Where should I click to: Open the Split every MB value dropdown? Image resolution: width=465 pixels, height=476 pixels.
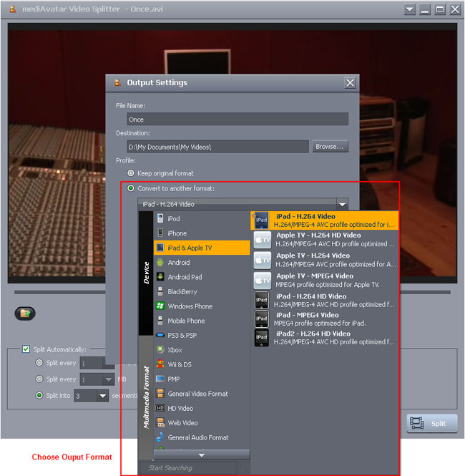pos(108,379)
